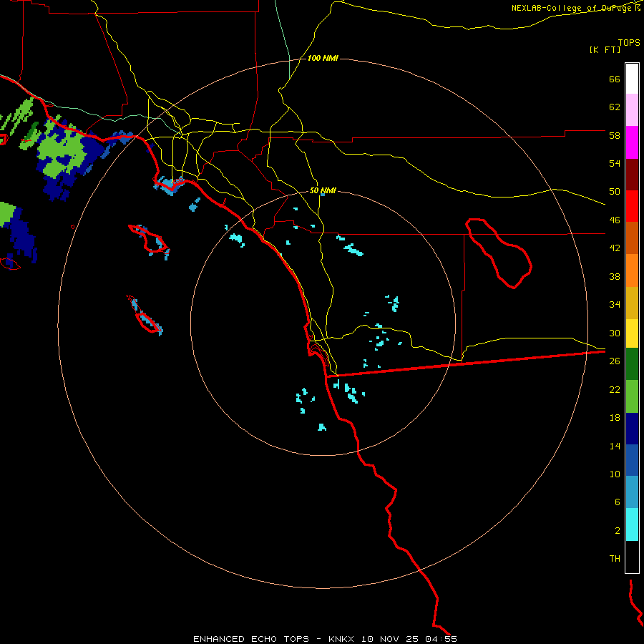Click the dark red 54 K FT swatch
The image size is (644, 644).
click(x=632, y=175)
